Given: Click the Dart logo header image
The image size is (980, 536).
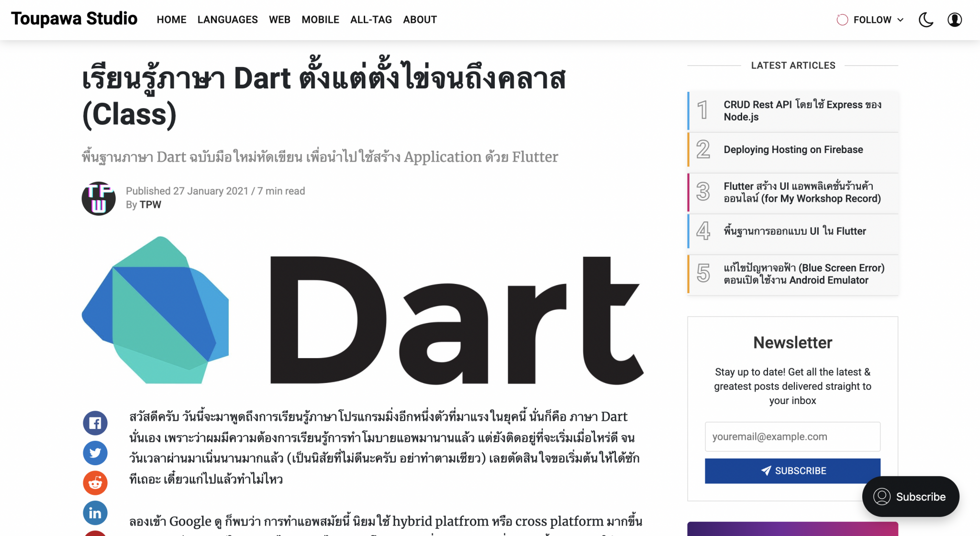Looking at the screenshot, I should click(x=363, y=310).
